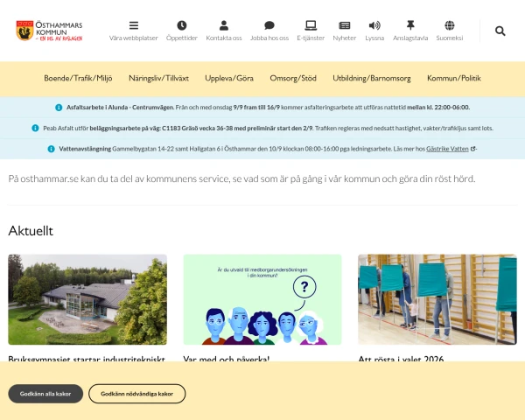Screen dimensions: 525x420
Task: Open the E-tjänster laptop icon
Action: [x=311, y=25]
